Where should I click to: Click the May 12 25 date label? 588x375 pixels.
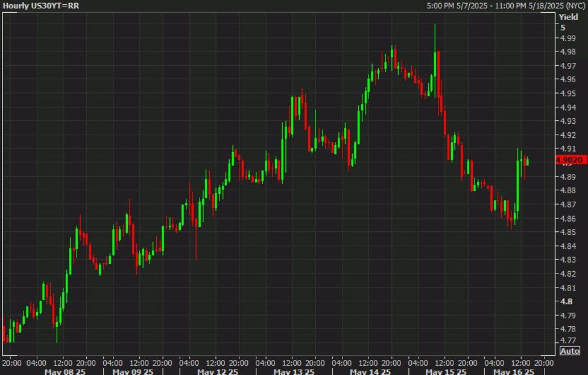(215, 371)
